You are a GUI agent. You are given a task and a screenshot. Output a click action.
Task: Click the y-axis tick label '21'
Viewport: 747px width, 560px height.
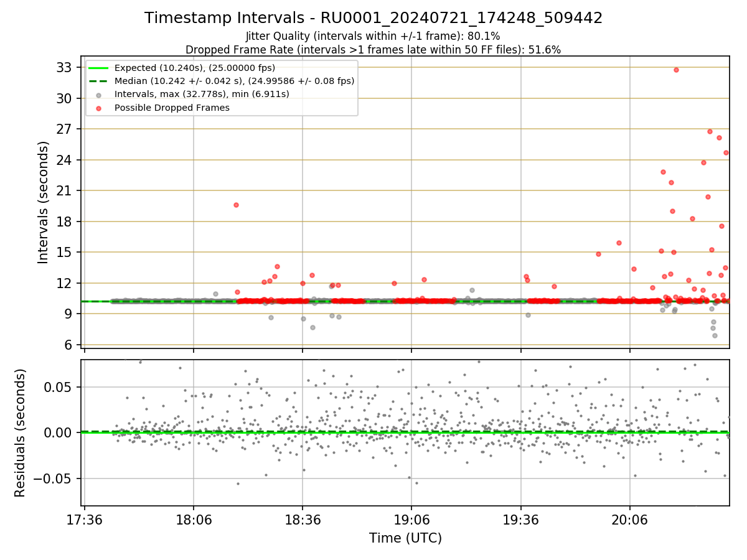click(64, 190)
